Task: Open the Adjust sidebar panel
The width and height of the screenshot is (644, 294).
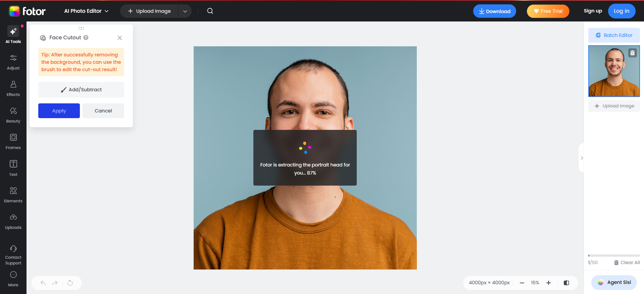Action: [13, 62]
